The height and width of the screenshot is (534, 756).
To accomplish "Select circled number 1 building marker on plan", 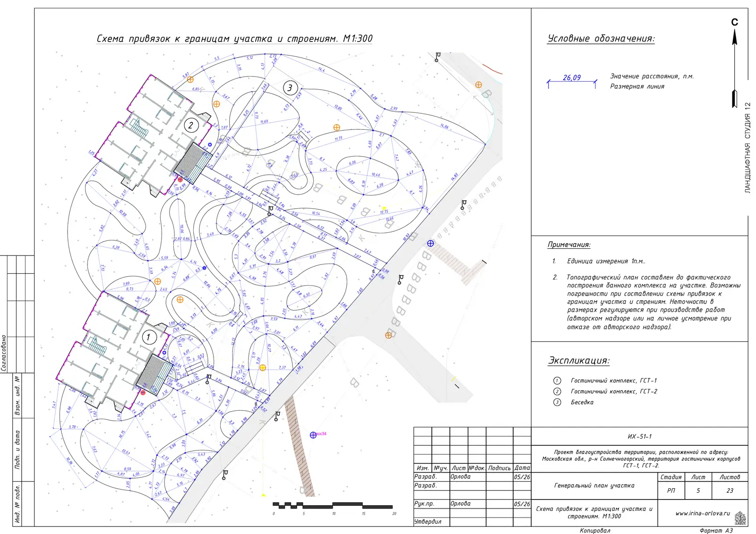I will point(149,337).
